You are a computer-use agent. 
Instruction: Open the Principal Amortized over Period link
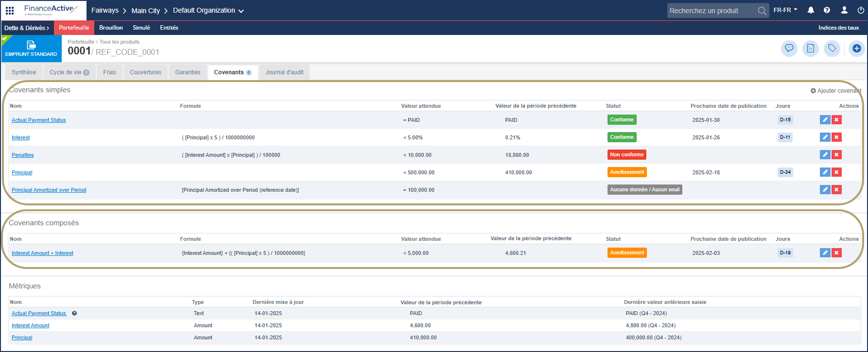[x=49, y=190]
